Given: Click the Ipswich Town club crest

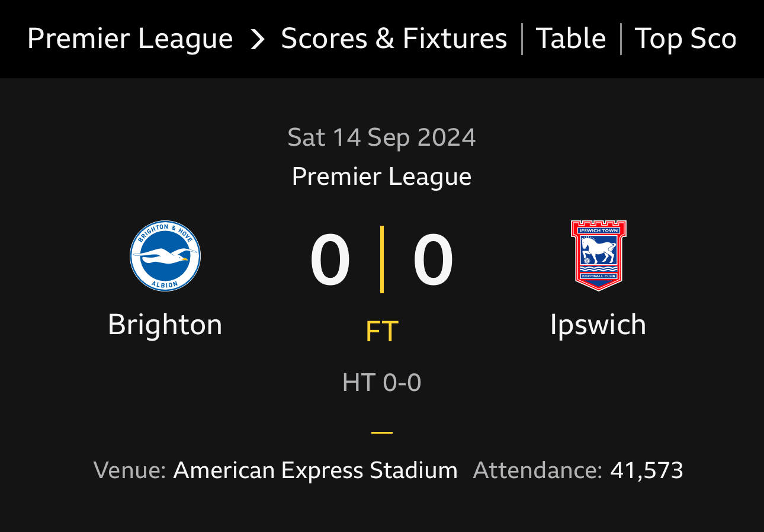Looking at the screenshot, I should 598,256.
